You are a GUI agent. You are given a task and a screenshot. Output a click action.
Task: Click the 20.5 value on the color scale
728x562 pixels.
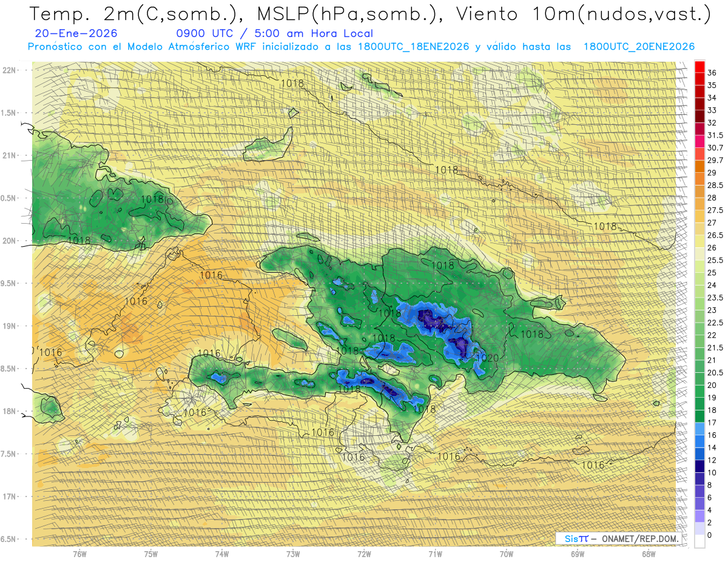(715, 372)
